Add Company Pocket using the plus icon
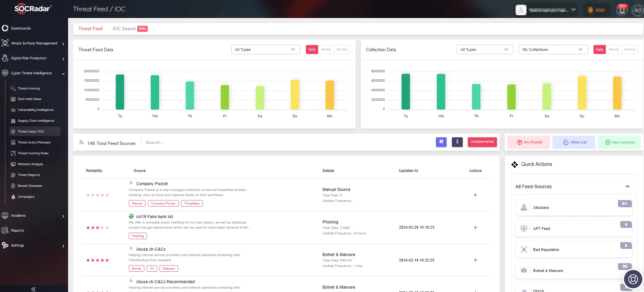644x292 pixels. click(475, 195)
